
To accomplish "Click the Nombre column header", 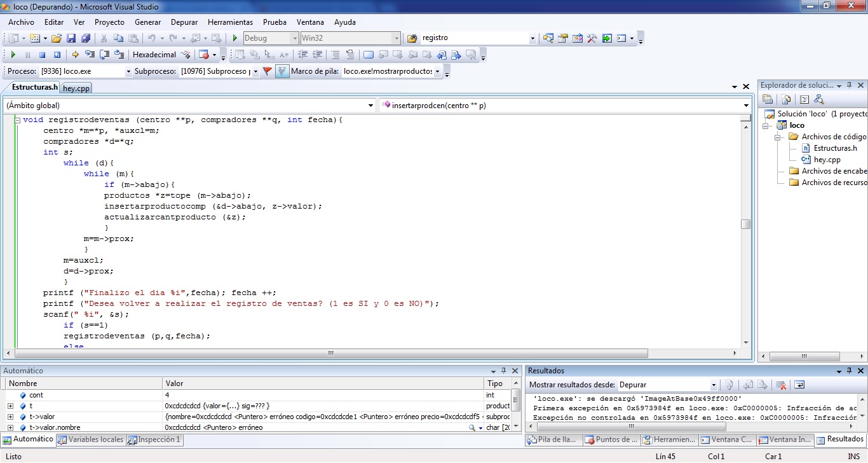I will click(83, 384).
